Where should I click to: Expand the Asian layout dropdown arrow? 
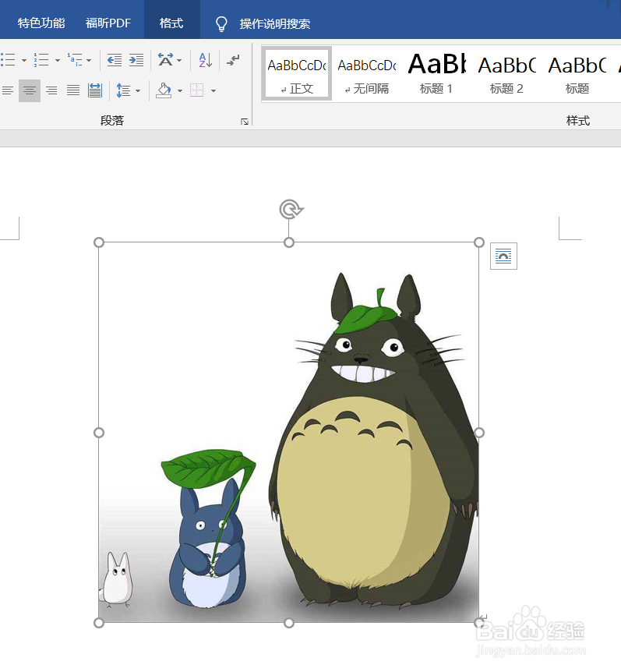[179, 61]
